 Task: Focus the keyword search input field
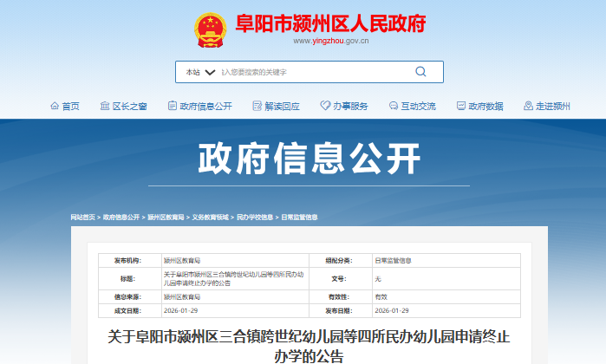pyautogui.click(x=315, y=72)
